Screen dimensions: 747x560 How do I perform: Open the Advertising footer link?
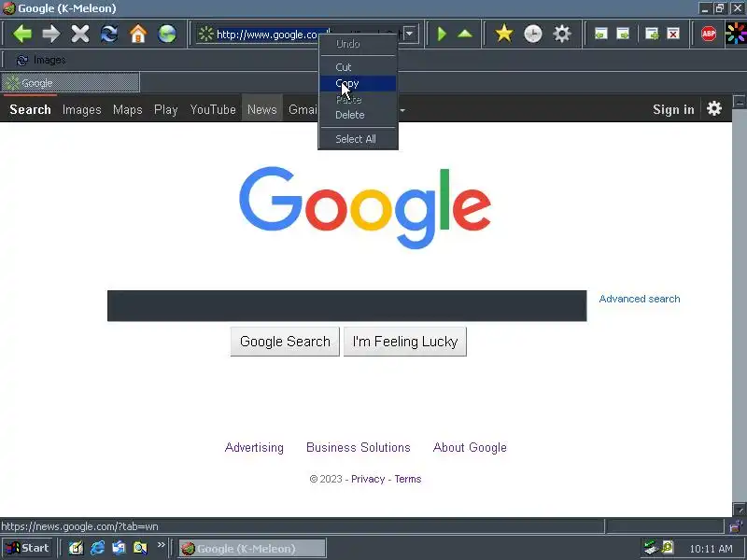pos(254,448)
